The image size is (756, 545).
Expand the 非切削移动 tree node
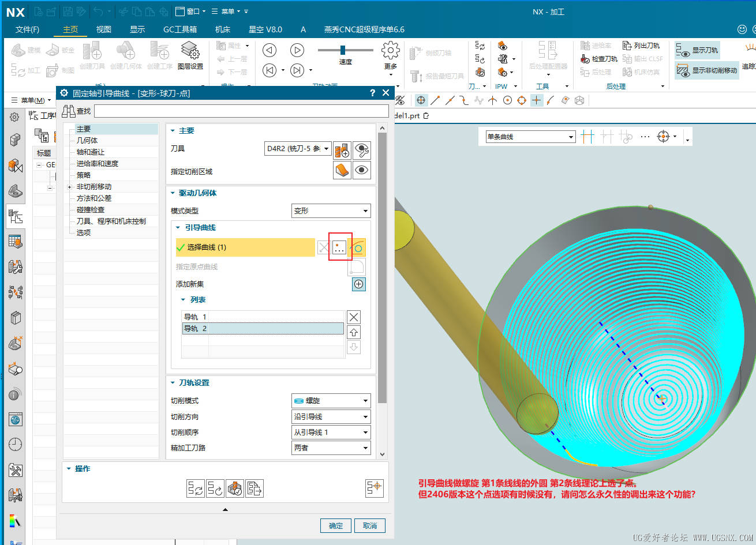click(69, 187)
